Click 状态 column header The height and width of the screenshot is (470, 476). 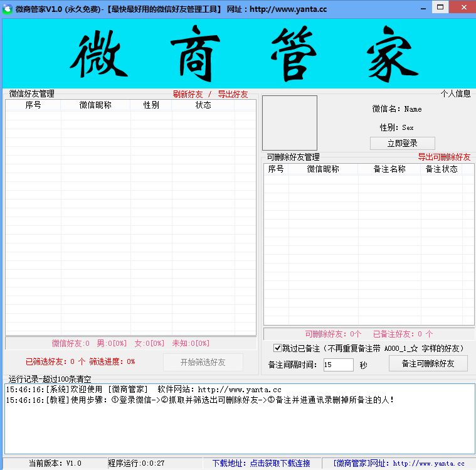tap(203, 105)
